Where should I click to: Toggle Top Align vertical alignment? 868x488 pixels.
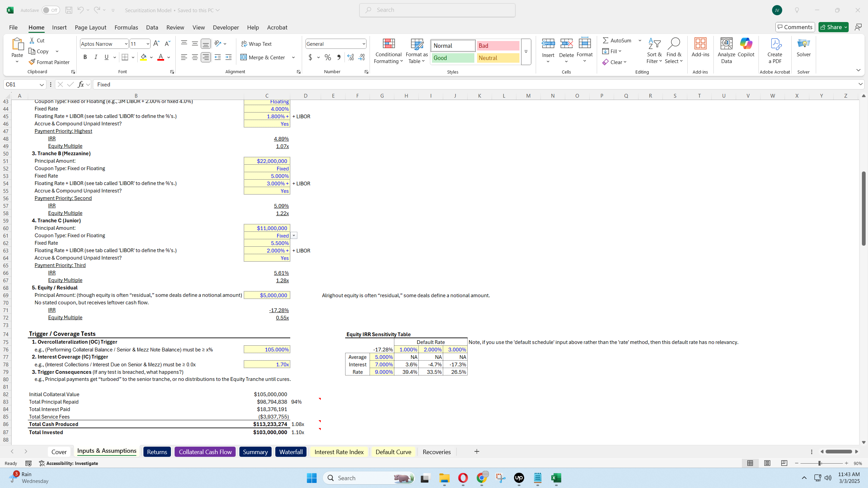[x=184, y=43]
